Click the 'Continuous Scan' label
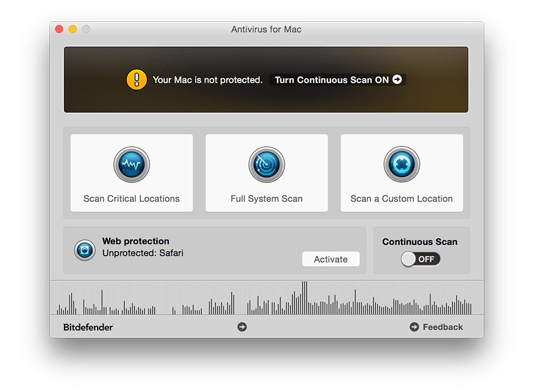Screen dimensions: 533x392 (420, 242)
